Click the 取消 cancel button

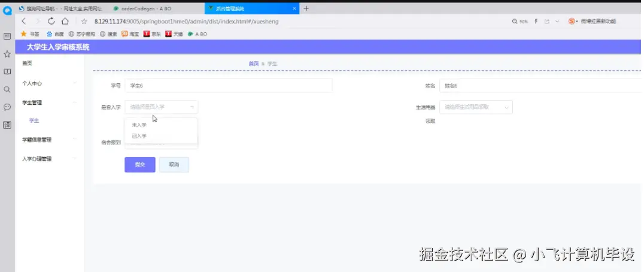[174, 164]
